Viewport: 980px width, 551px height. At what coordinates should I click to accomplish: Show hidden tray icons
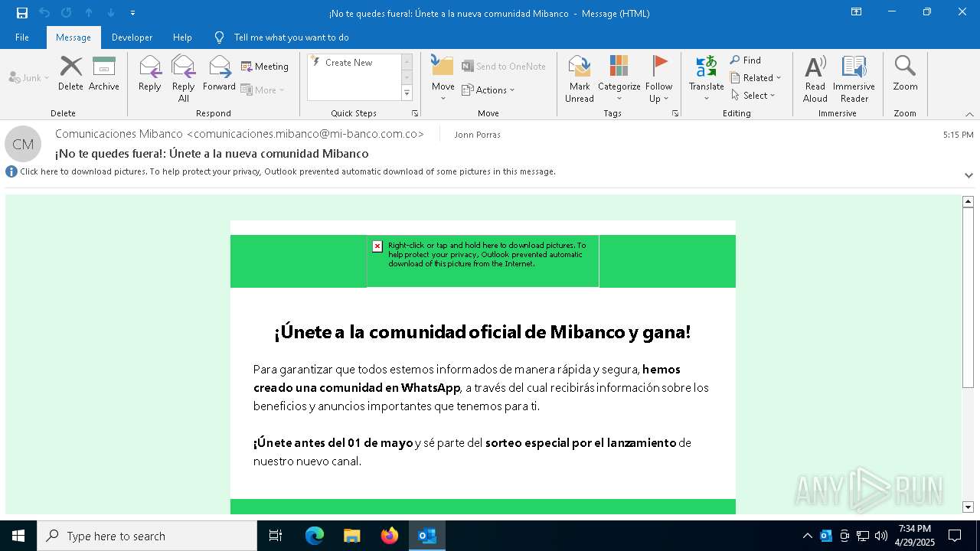point(807,536)
